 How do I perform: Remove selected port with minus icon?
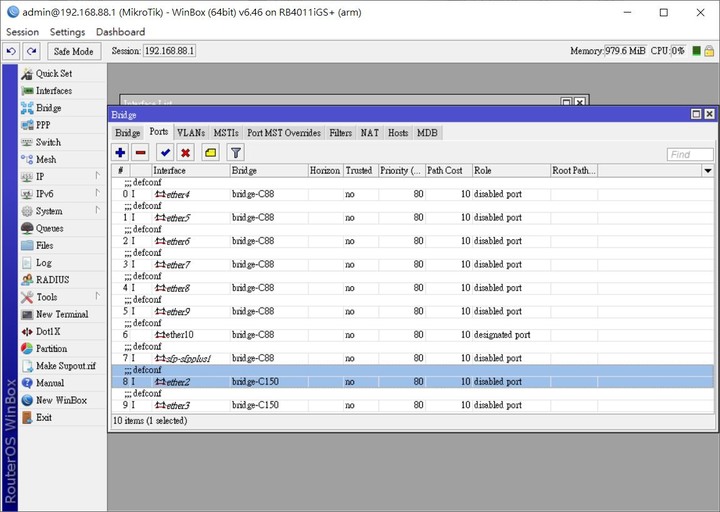click(x=141, y=152)
